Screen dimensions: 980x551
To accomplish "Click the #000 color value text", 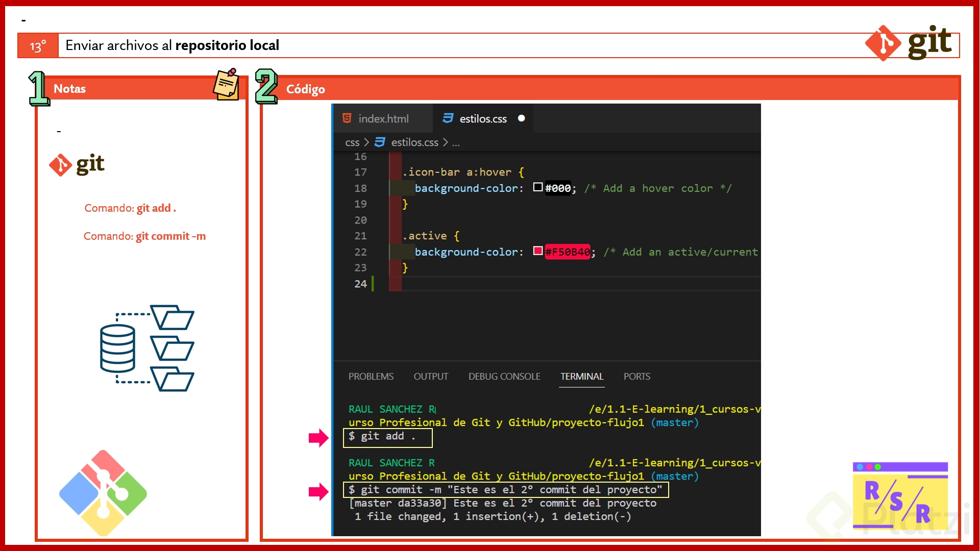I will 557,188.
